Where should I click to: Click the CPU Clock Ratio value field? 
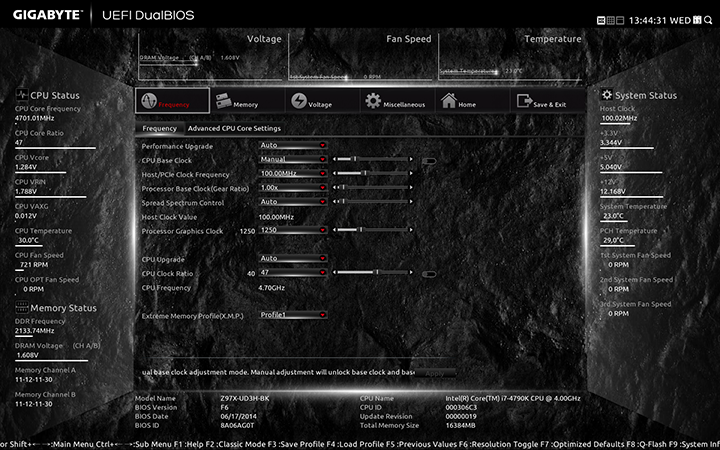coord(293,272)
